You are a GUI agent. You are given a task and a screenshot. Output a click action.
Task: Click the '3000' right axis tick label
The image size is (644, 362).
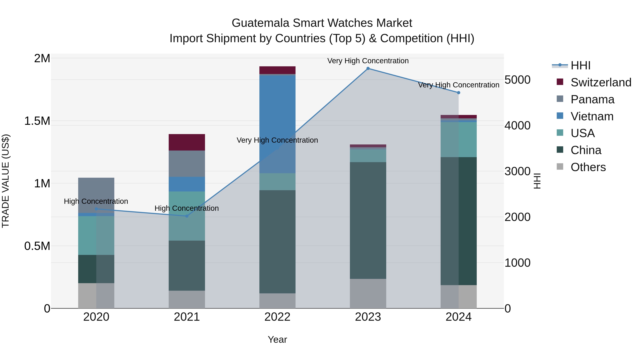pos(517,171)
